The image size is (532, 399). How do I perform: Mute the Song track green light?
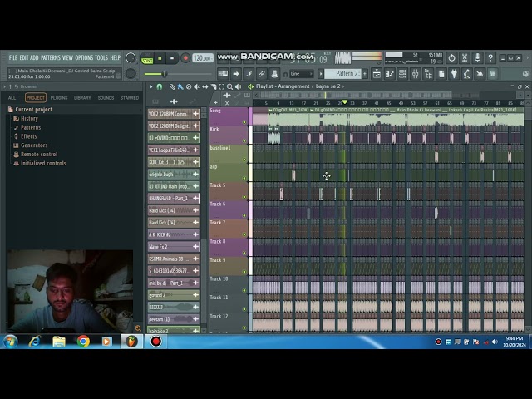(244, 122)
